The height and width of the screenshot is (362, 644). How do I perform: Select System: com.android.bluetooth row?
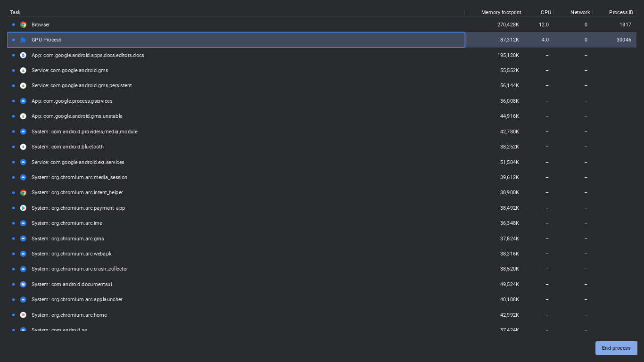pos(322,147)
